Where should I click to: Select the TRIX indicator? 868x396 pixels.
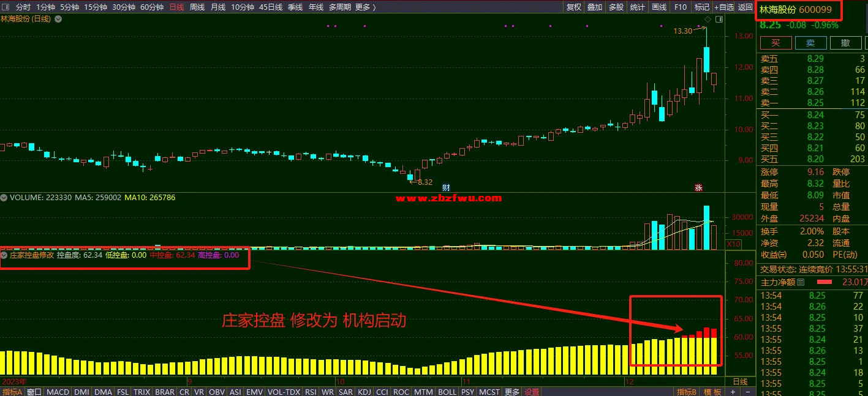click(x=142, y=392)
